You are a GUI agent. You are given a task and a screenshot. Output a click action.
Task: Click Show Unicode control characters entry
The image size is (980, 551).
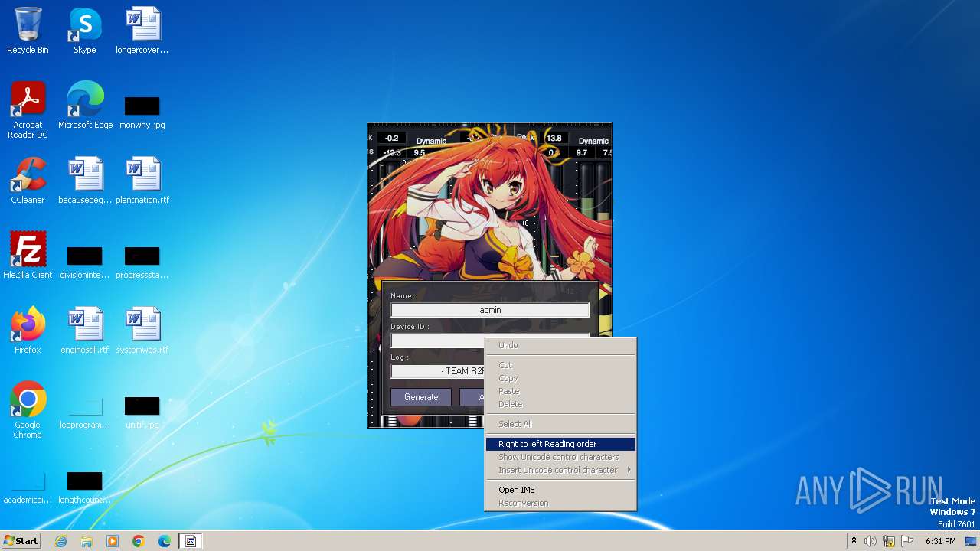560,457
